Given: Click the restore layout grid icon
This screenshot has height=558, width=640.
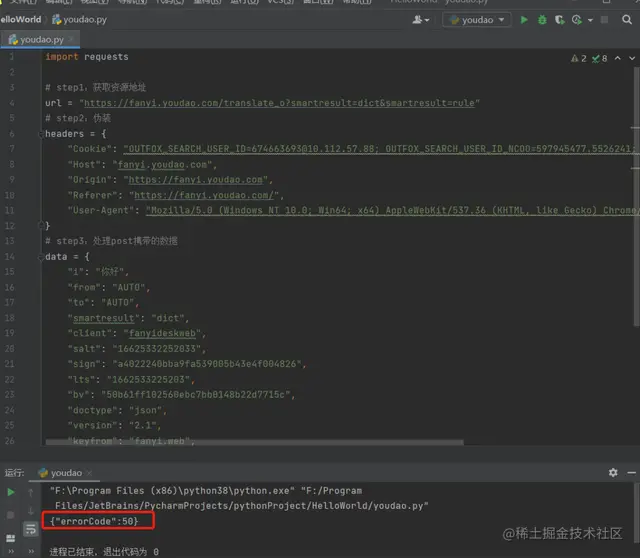Looking at the screenshot, I should click(x=11, y=538).
